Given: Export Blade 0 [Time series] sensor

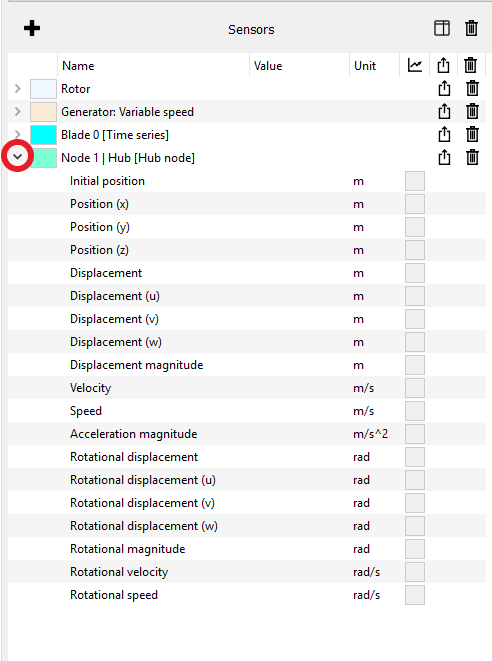Looking at the screenshot, I should pos(444,134).
